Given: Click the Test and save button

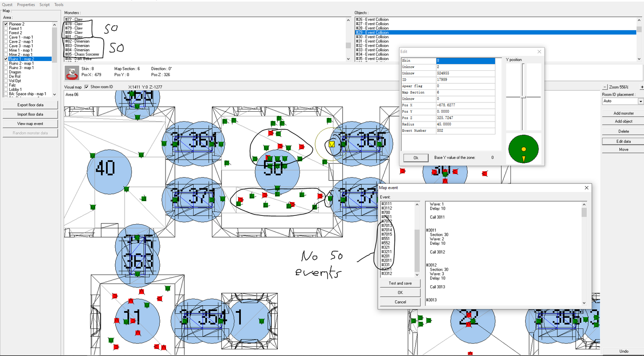Looking at the screenshot, I should click(400, 283).
